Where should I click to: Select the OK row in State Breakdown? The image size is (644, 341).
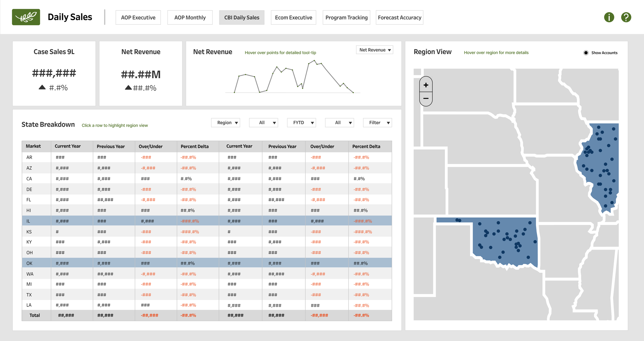207,263
